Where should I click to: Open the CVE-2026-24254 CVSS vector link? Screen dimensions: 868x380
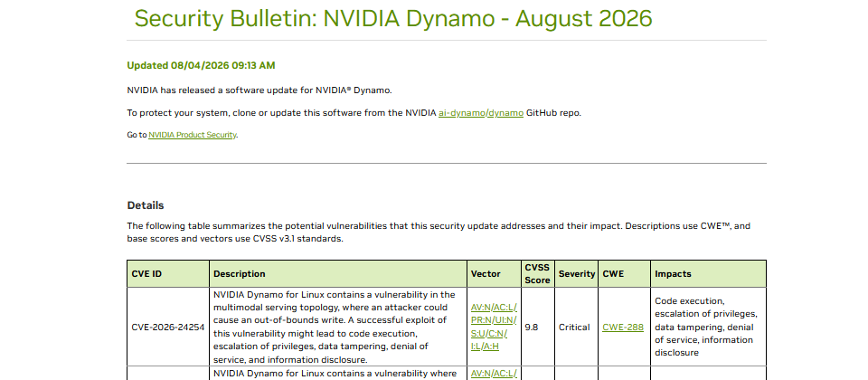[x=494, y=327]
